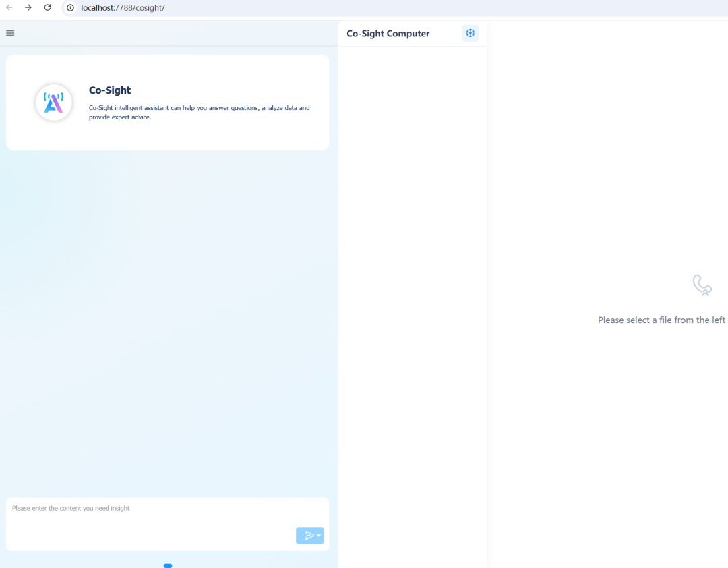Click the Co-Sight antenna logo

(54, 103)
